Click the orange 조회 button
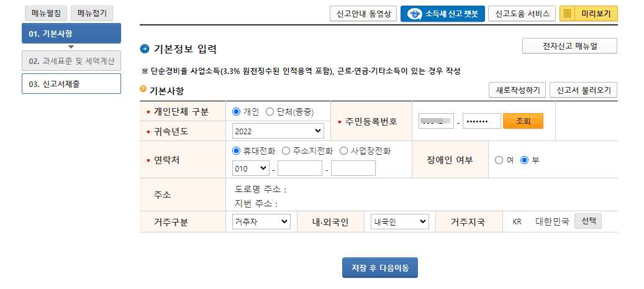The image size is (644, 289). coord(523,121)
